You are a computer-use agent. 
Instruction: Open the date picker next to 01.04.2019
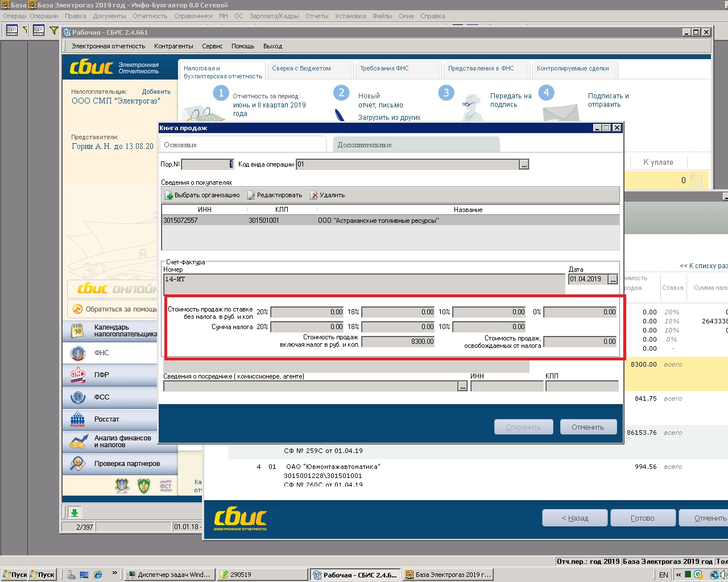click(x=613, y=279)
